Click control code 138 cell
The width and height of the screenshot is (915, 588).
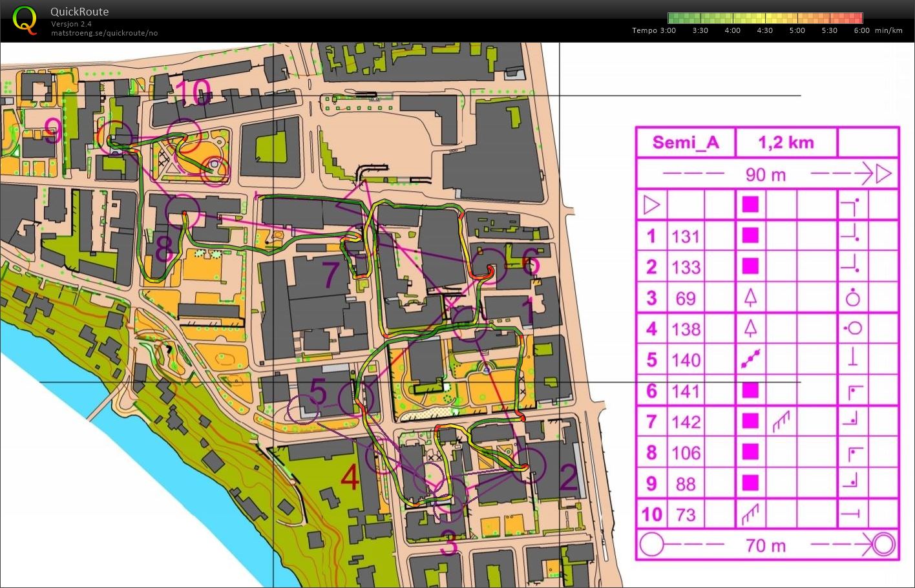coord(686,328)
